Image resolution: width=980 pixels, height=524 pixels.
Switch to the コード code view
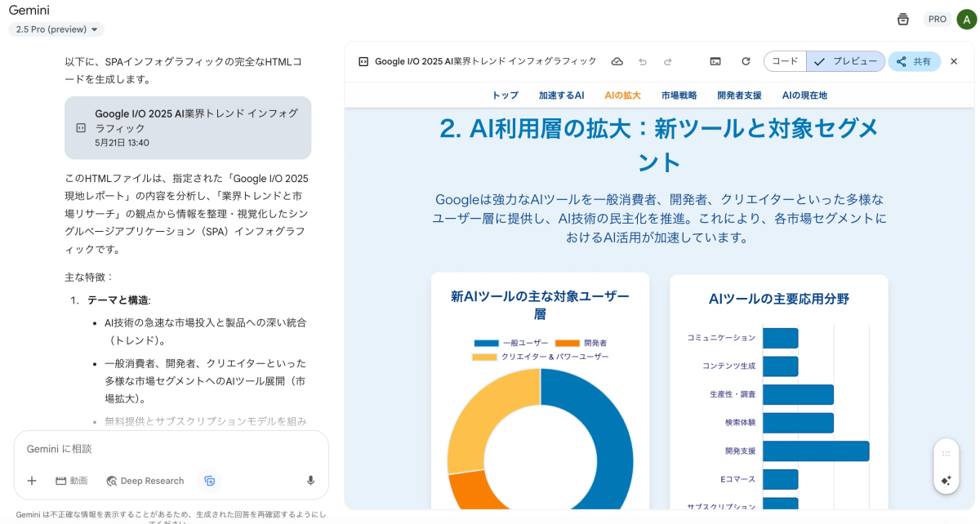(x=785, y=61)
